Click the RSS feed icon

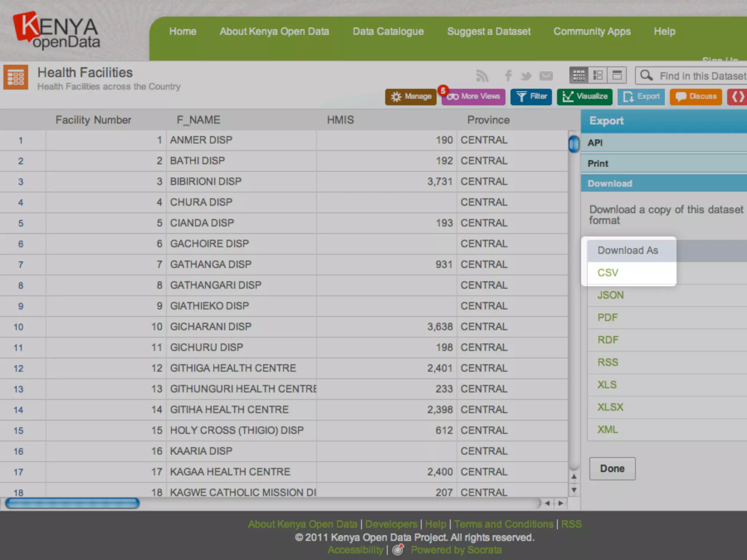click(x=482, y=76)
